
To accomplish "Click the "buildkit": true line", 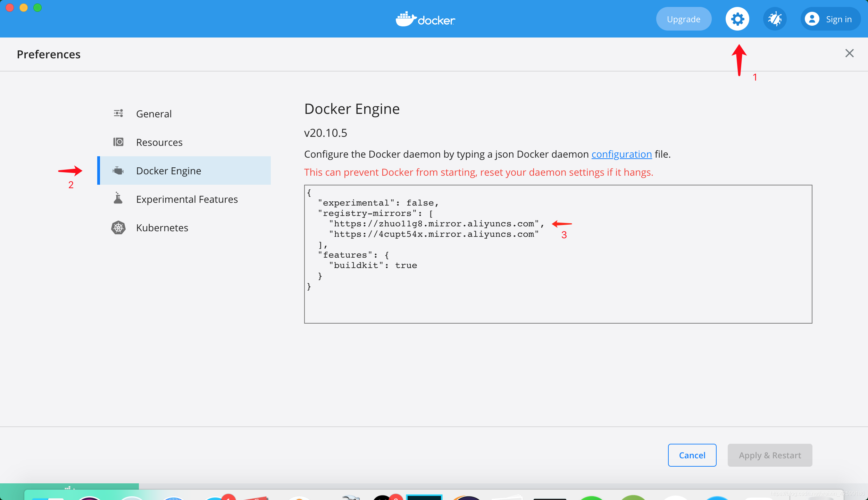I will (x=373, y=265).
